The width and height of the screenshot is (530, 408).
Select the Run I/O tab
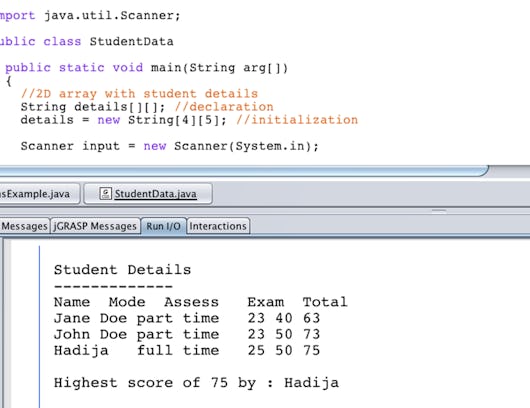164,226
